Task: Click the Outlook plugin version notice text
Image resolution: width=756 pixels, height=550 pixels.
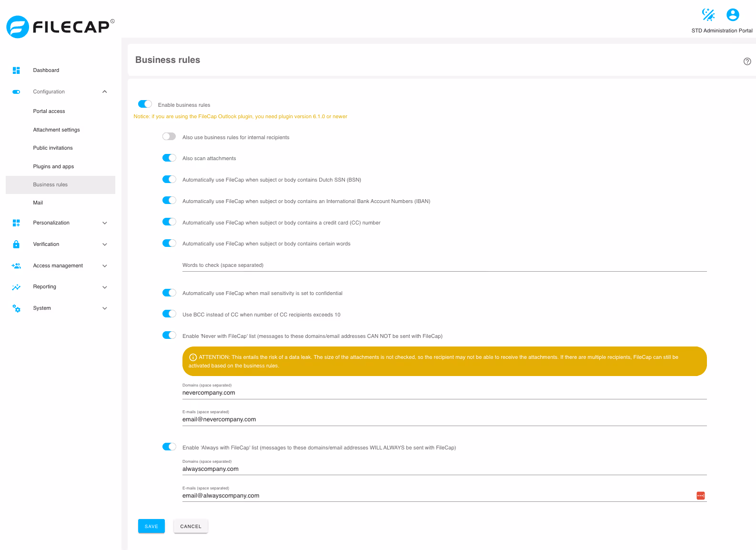Action: 241,117
